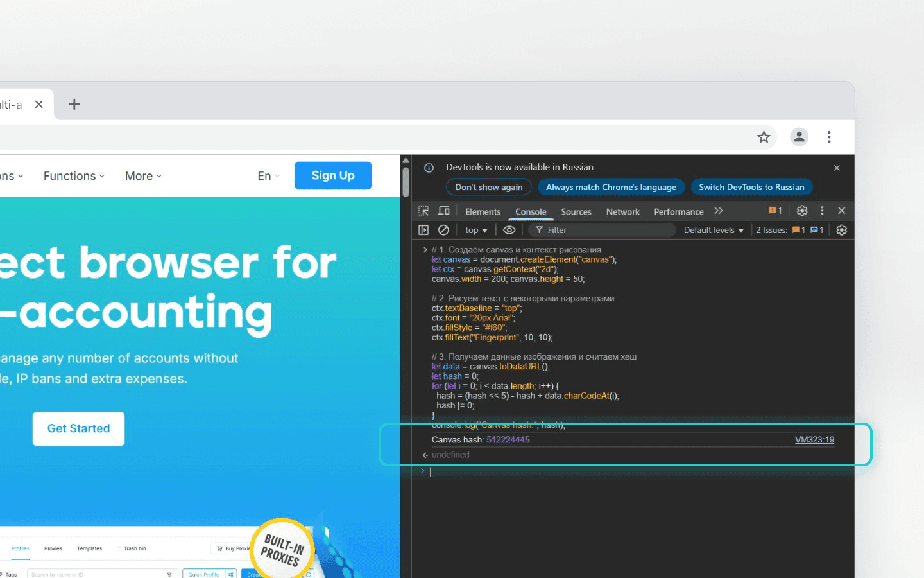Click the Quick Profile button

[x=203, y=574]
